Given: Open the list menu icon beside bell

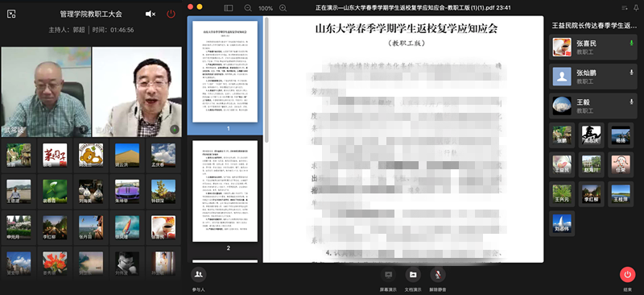Looking at the screenshot, I should [x=625, y=8].
